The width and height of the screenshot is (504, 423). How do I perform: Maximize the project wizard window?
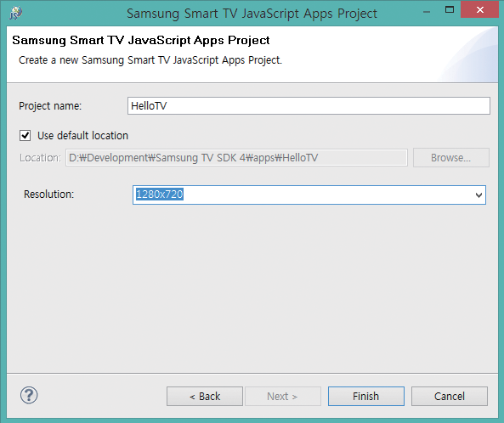point(450,9)
